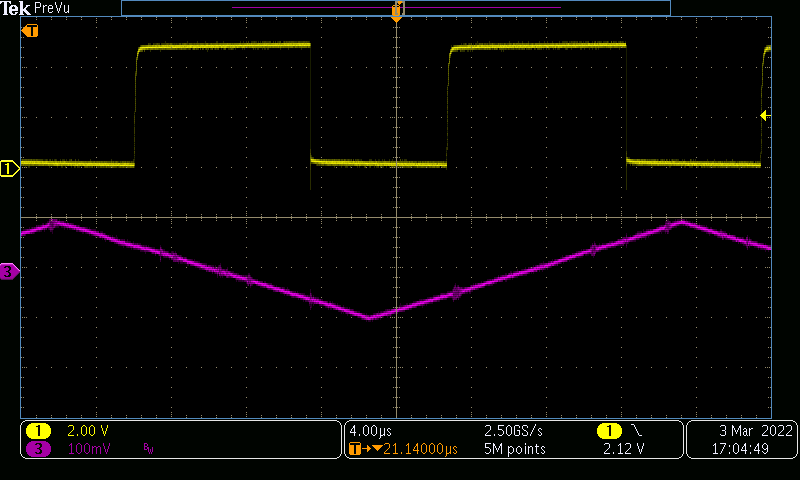Click the falling edge trigger slope symbol

(637, 431)
